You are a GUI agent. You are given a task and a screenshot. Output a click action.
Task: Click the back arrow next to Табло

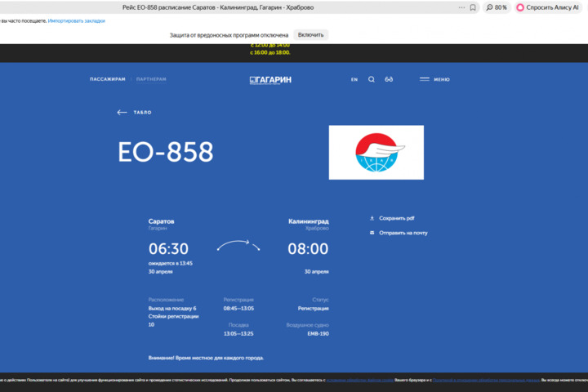122,112
